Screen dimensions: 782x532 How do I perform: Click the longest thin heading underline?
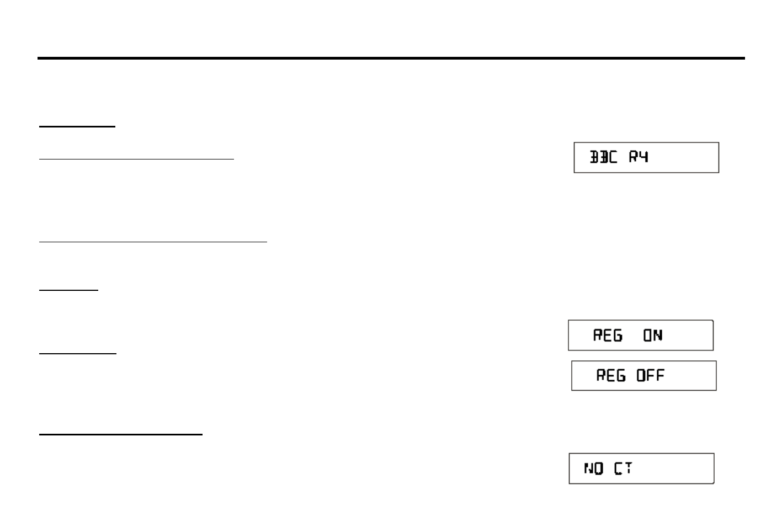(153, 241)
